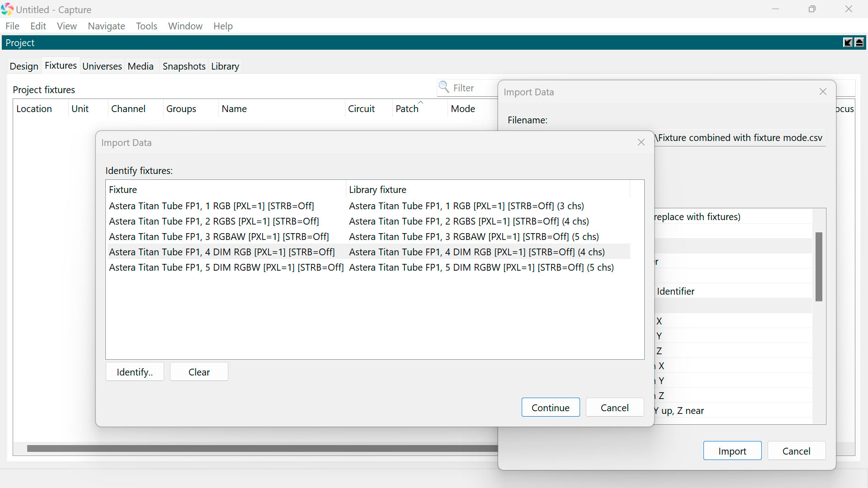Sort by the Name column header
The width and height of the screenshot is (868, 488).
(282, 109)
